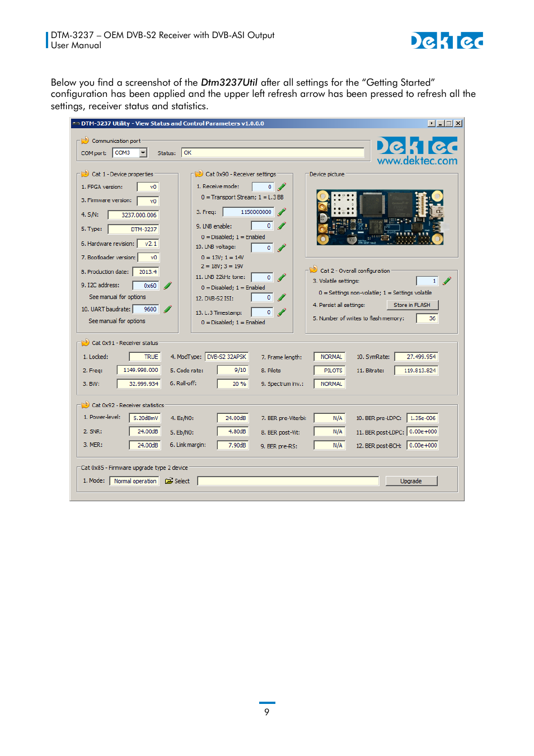Click the Receive mode input field

(263, 187)
